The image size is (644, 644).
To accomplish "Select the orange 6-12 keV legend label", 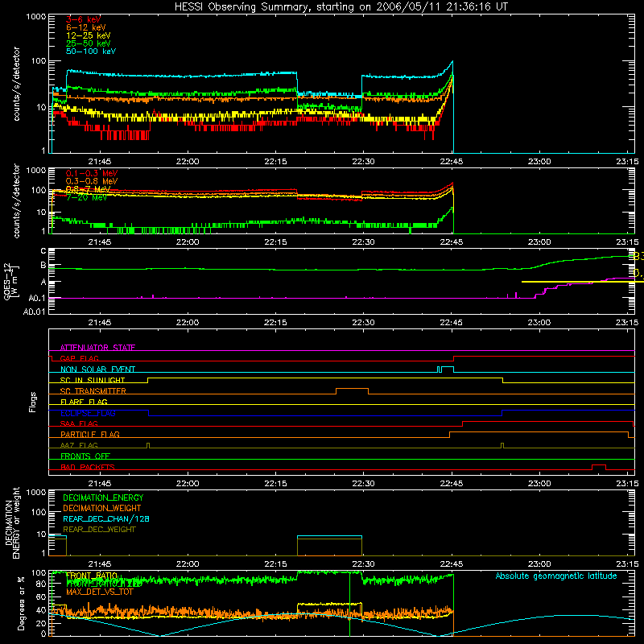I will point(86,27).
